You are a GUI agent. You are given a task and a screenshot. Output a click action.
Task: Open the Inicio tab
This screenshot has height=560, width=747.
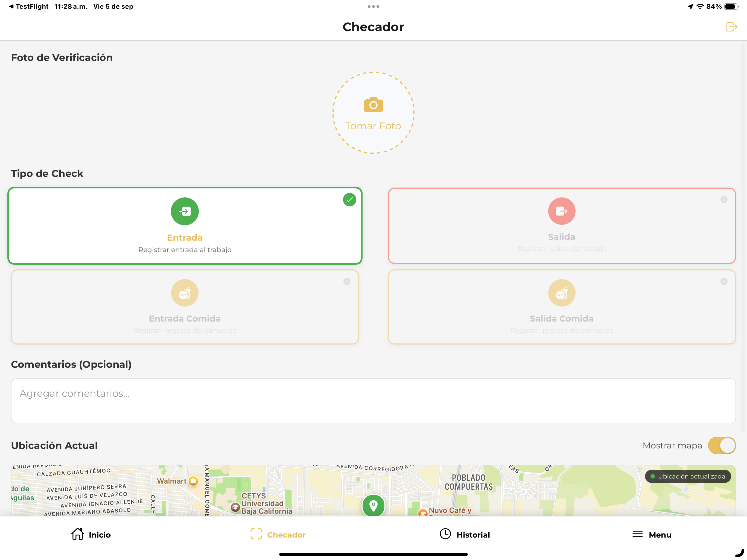click(x=91, y=535)
